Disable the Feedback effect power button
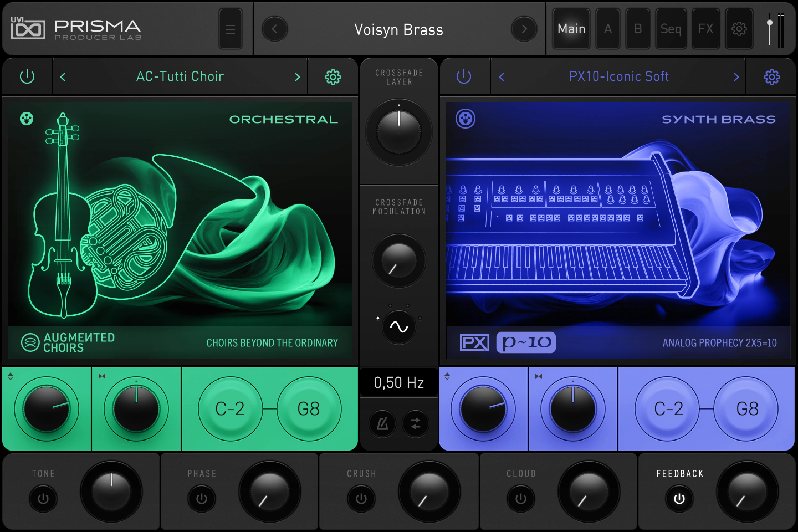Image resolution: width=798 pixels, height=532 pixels. click(679, 498)
